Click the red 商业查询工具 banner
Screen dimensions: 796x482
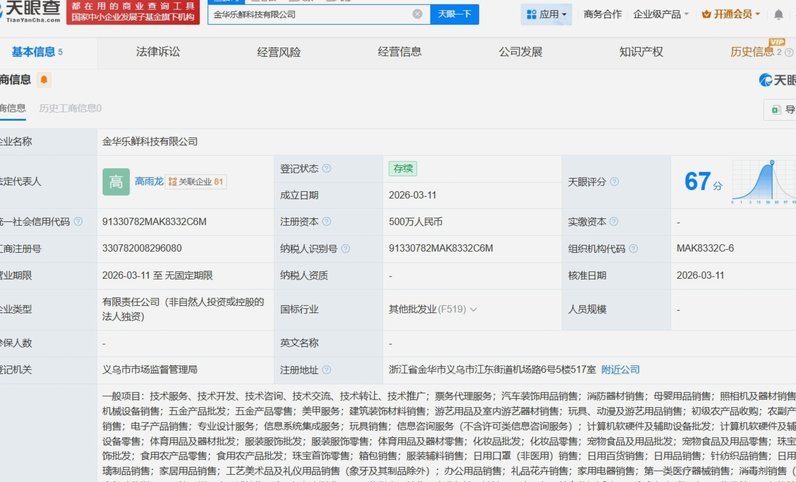(x=133, y=12)
